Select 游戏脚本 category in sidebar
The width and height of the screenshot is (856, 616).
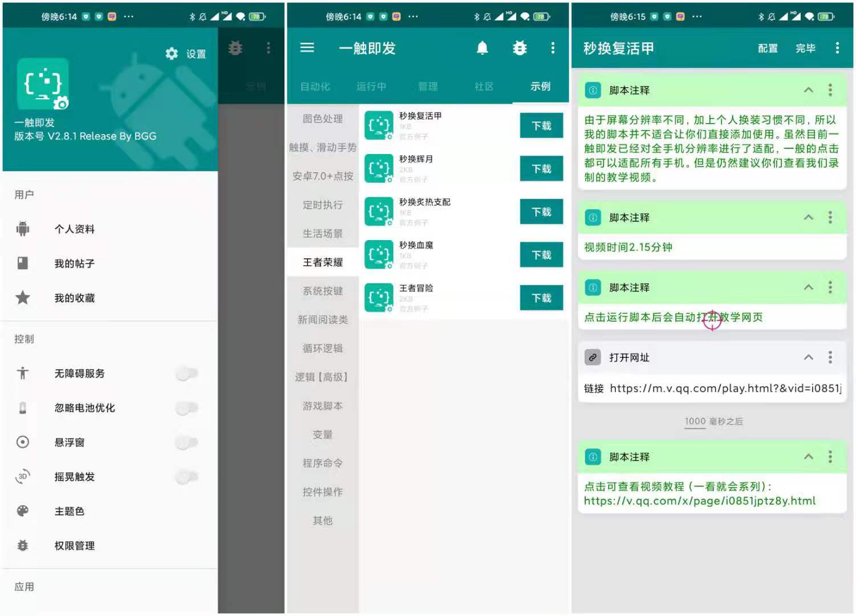point(323,406)
